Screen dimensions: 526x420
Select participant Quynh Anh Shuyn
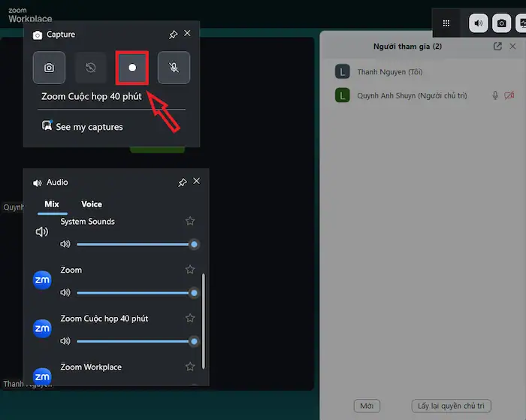click(x=402, y=95)
